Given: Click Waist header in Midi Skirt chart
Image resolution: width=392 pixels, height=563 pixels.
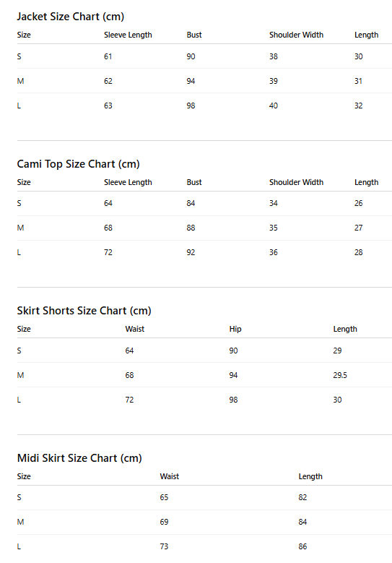Looking at the screenshot, I should click(169, 476).
